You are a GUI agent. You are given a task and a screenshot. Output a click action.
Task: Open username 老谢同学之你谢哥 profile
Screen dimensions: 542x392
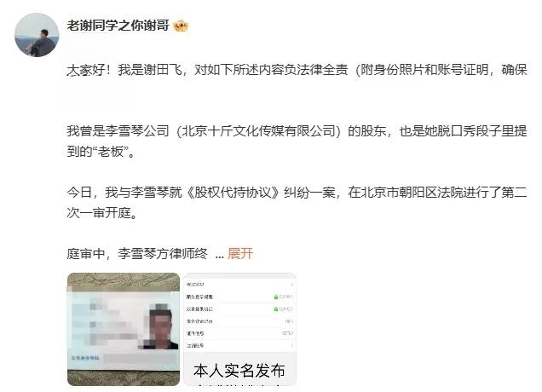(x=118, y=26)
